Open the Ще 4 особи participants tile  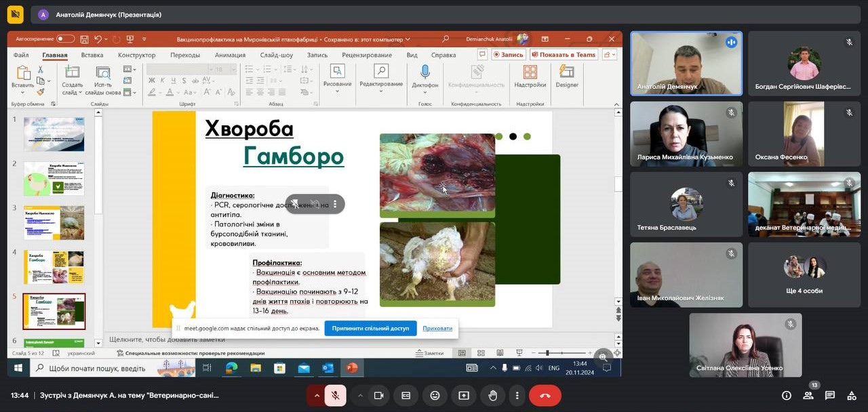(x=804, y=275)
